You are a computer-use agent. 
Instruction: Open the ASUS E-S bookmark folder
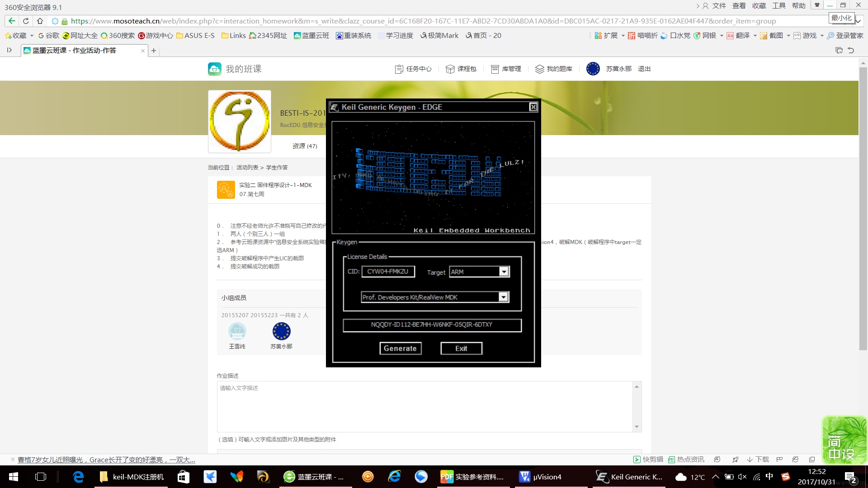pyautogui.click(x=195, y=35)
